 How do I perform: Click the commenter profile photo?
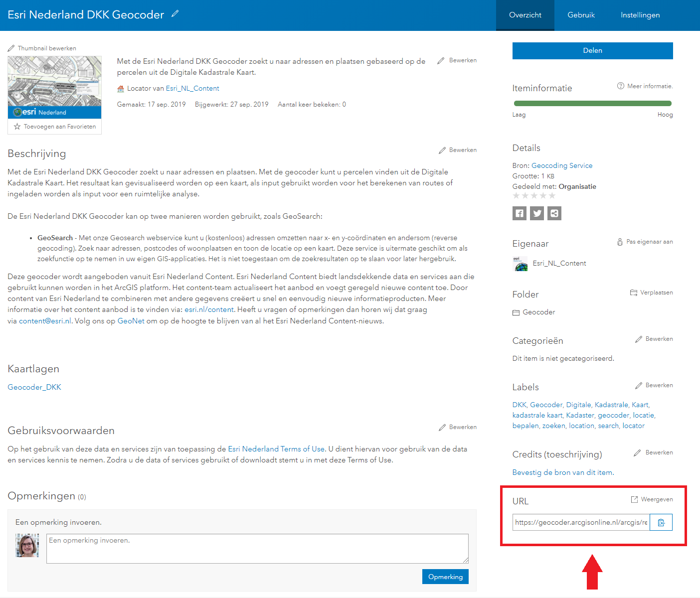point(27,545)
